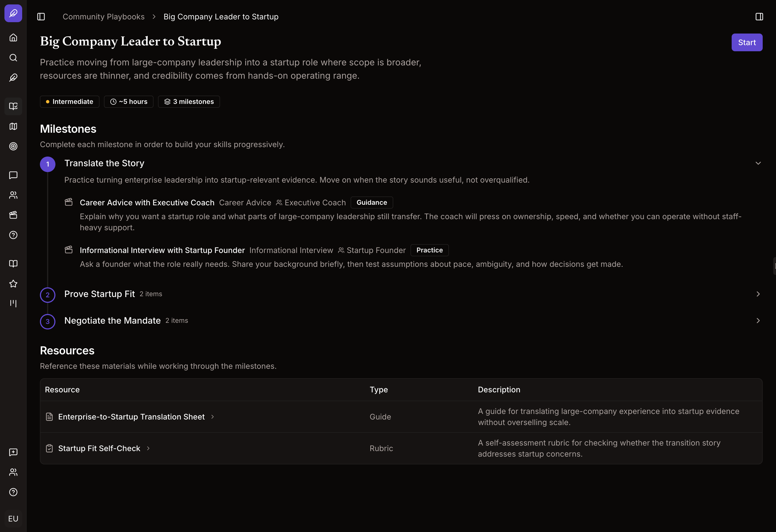Select Big Company Leader to Startup breadcrumb
This screenshot has width=776, height=532.
221,17
